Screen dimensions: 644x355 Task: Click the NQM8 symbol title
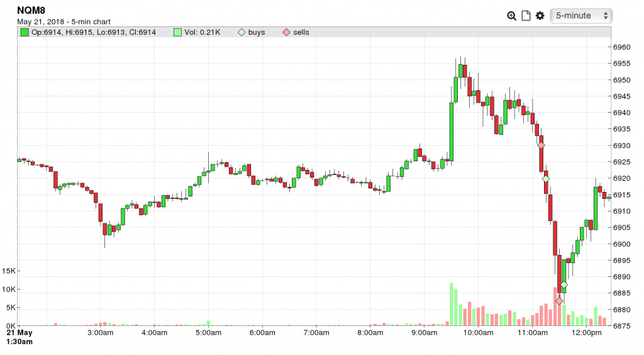[x=31, y=11]
